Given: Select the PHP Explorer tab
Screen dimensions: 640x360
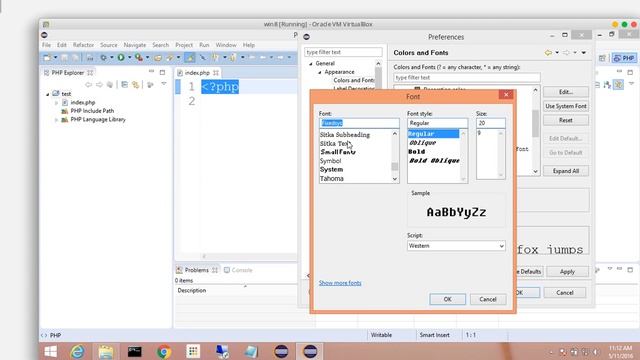Looking at the screenshot, I should (x=68, y=73).
